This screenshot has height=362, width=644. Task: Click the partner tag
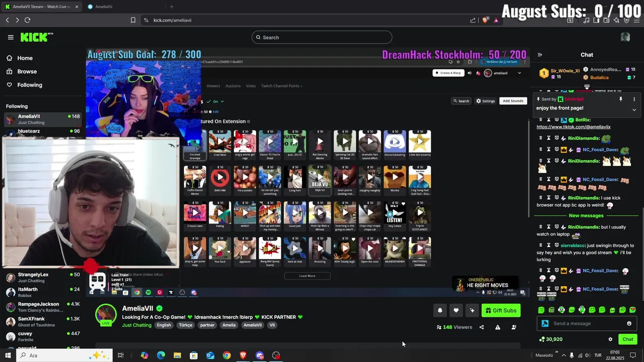tap(207, 325)
